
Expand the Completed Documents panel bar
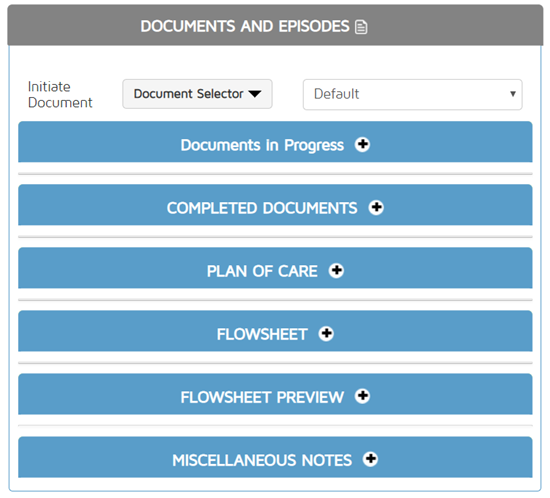pyautogui.click(x=275, y=205)
